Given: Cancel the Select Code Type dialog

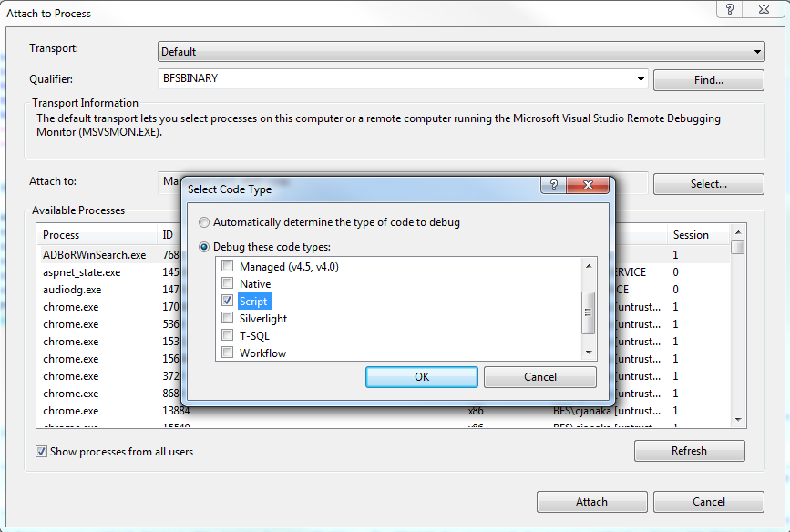Looking at the screenshot, I should pyautogui.click(x=540, y=376).
